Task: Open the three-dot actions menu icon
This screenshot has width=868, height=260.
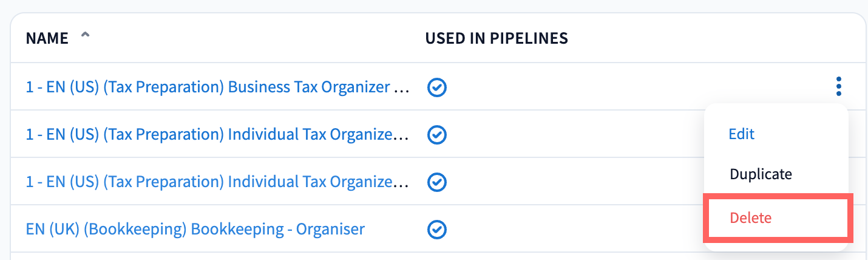Action: tap(838, 86)
